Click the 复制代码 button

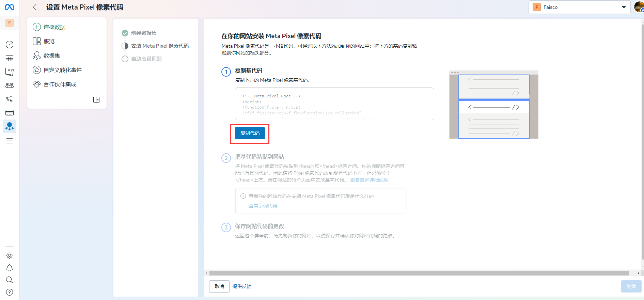[x=250, y=133]
